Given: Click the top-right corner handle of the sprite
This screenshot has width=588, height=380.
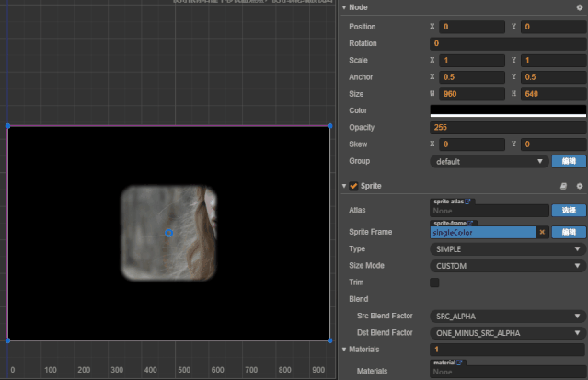Looking at the screenshot, I should point(330,126).
